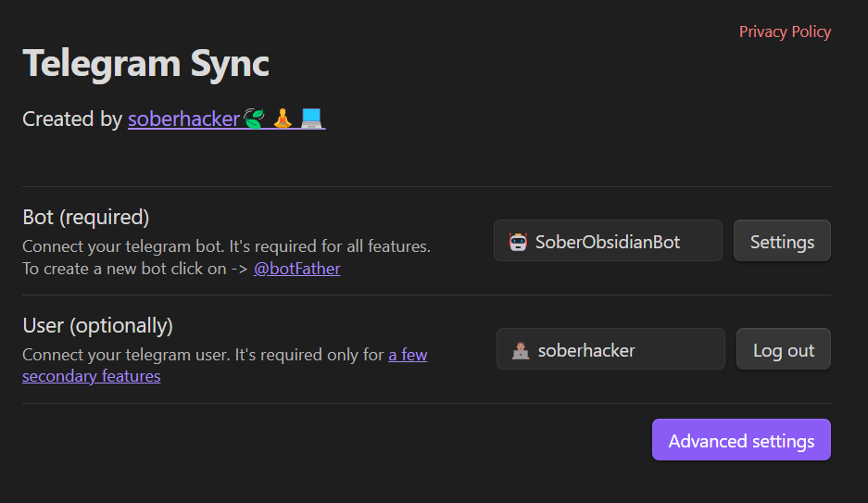868x503 pixels.
Task: Open bot Settings
Action: pyautogui.click(x=782, y=242)
